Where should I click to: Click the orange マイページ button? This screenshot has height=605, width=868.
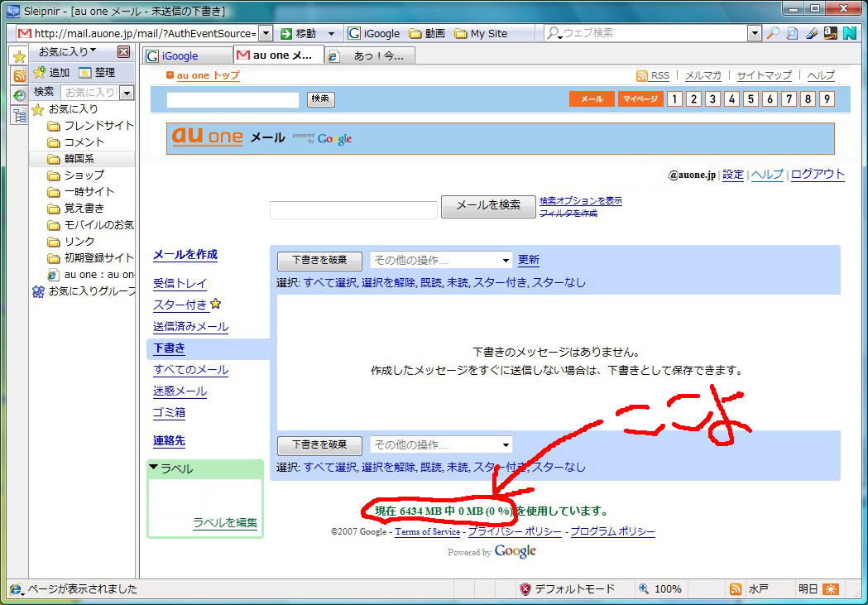pos(640,99)
